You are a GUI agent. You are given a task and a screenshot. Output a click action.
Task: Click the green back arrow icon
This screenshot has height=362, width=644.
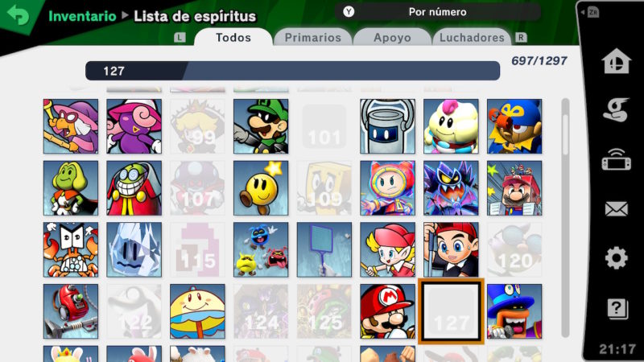pyautogui.click(x=18, y=14)
